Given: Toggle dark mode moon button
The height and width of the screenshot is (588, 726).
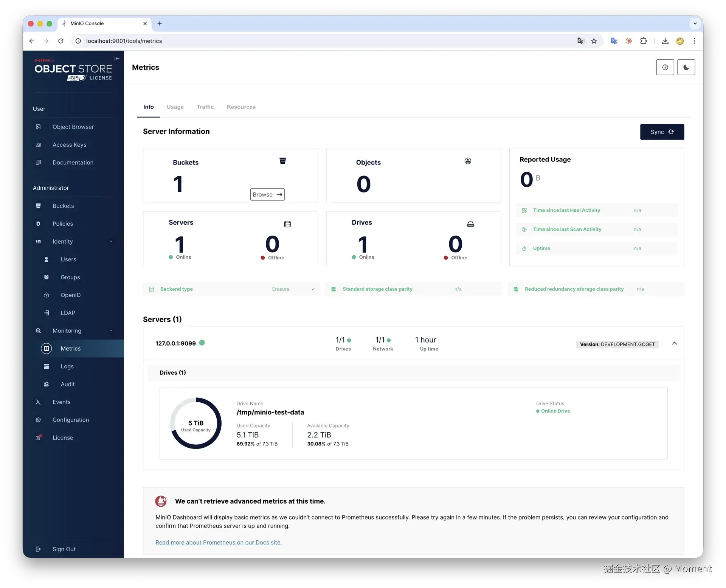Looking at the screenshot, I should [686, 67].
